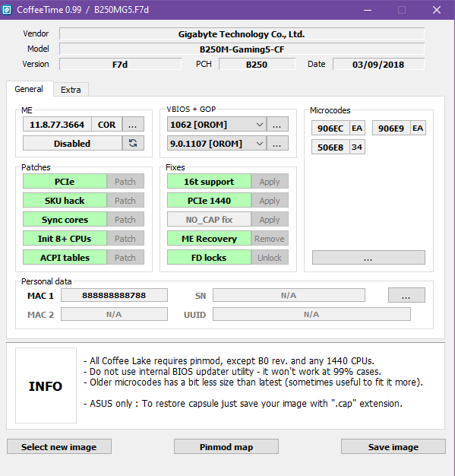This screenshot has height=476, width=455.
Task: Select the General tab
Action: 29,89
